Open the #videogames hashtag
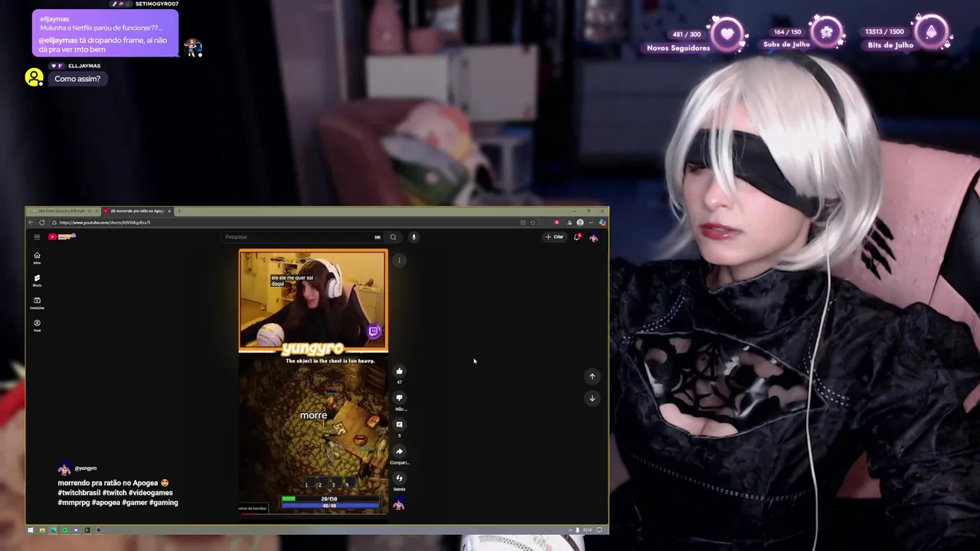The height and width of the screenshot is (551, 980). point(151,493)
